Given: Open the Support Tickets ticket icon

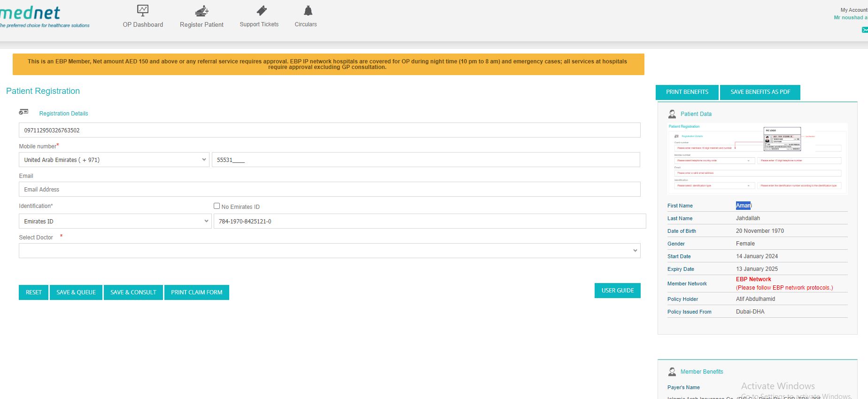Looking at the screenshot, I should pyautogui.click(x=262, y=10).
